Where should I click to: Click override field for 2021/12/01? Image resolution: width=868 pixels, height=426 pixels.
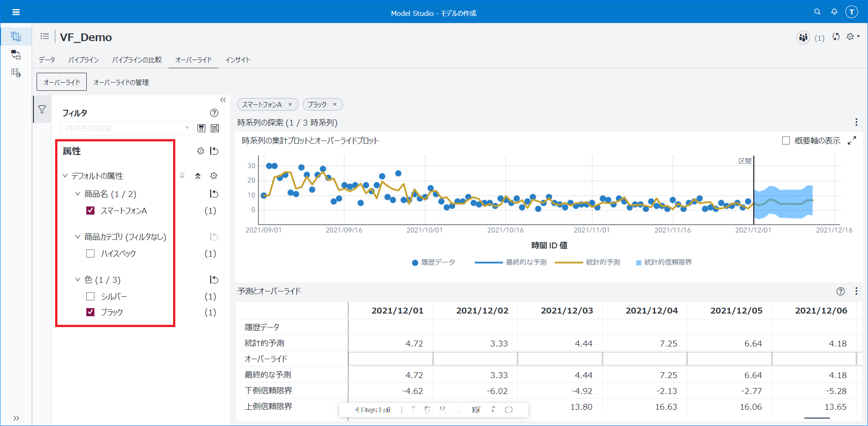click(x=390, y=359)
